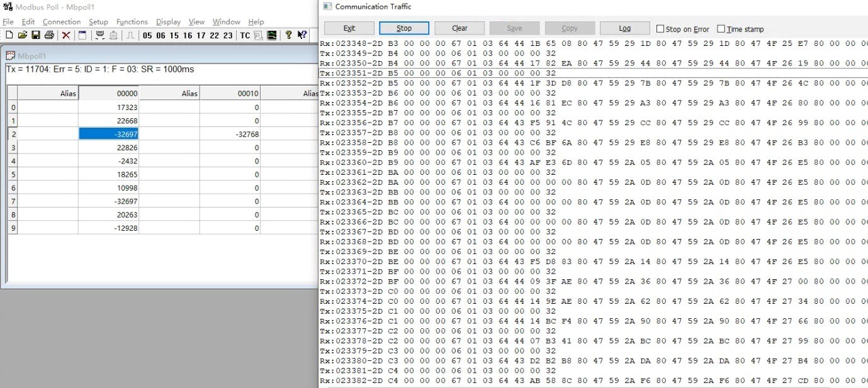Image resolution: width=868 pixels, height=388 pixels.
Task: Click the red X delete icon
Action: point(65,35)
